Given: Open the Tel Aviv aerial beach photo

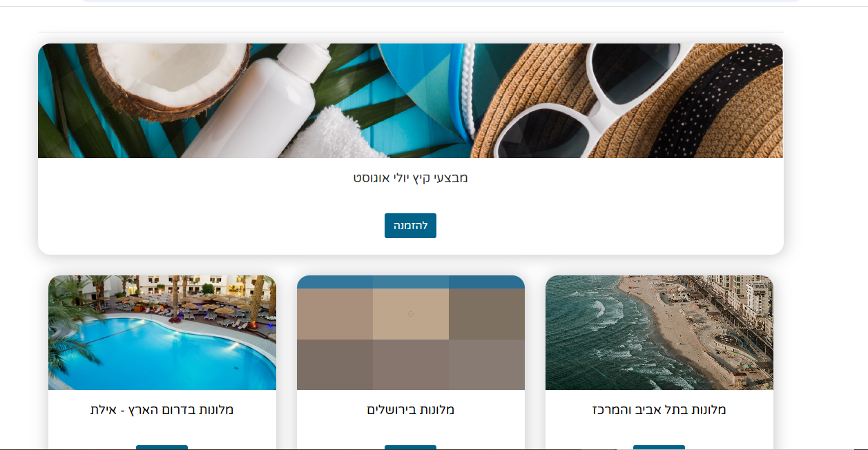Looking at the screenshot, I should tap(659, 333).
